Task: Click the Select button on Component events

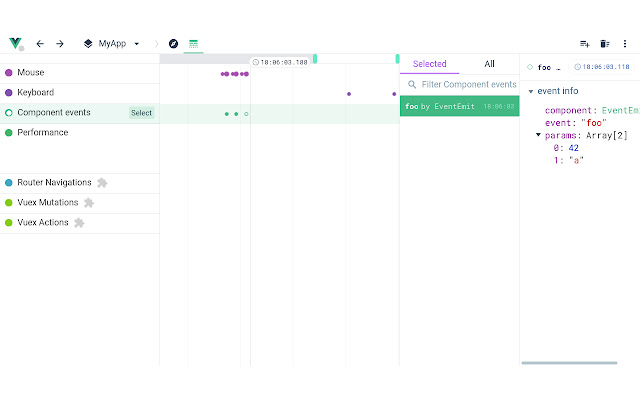Action: pos(142,113)
